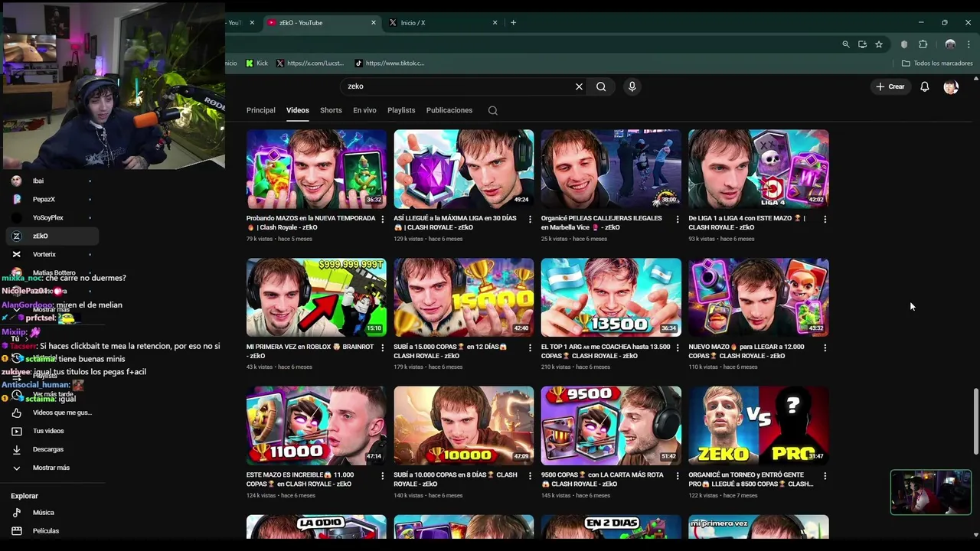This screenshot has width=980, height=551.
Task: Click the page vertical scrollbar thumb
Action: 975,421
